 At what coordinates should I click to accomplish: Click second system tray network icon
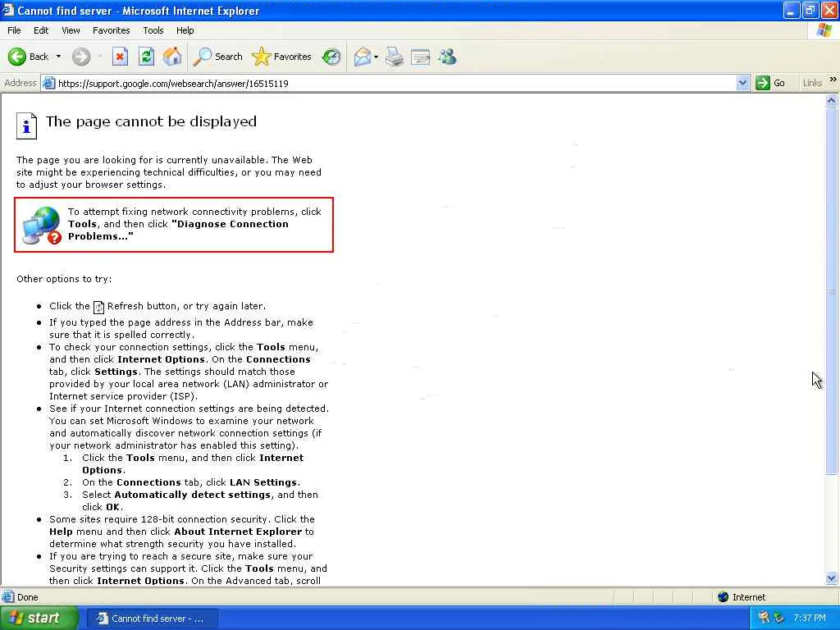coord(779,618)
